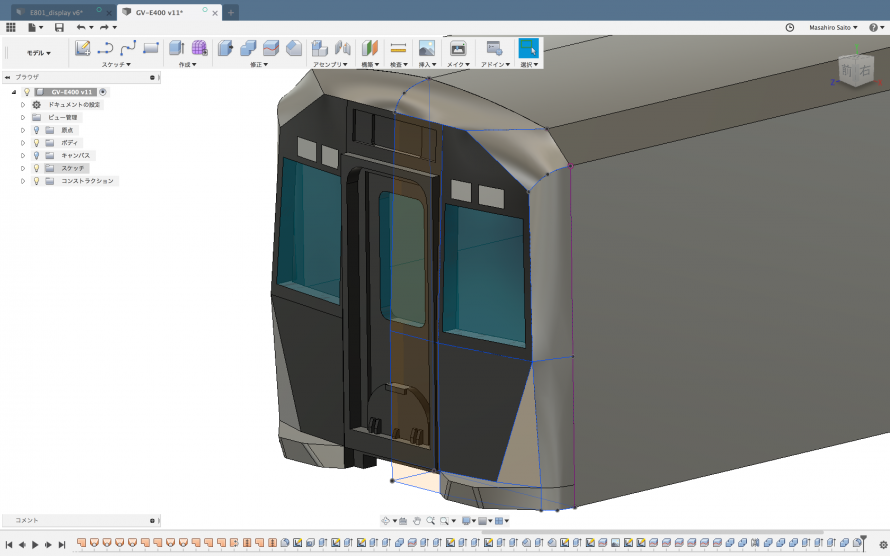This screenshot has height=556, width=890.
Task: Select the Rectangle sketch tool
Action: pyautogui.click(x=150, y=48)
